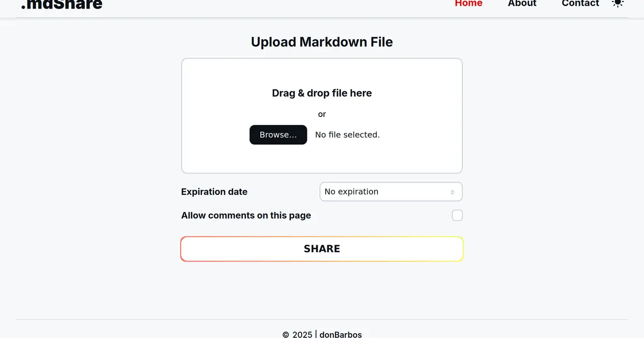This screenshot has width=644, height=338.
Task: Enable the Allow comments checkbox
Action: click(x=457, y=215)
